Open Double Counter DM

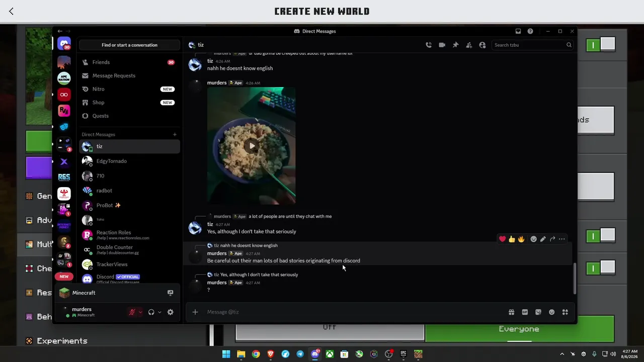click(x=129, y=249)
